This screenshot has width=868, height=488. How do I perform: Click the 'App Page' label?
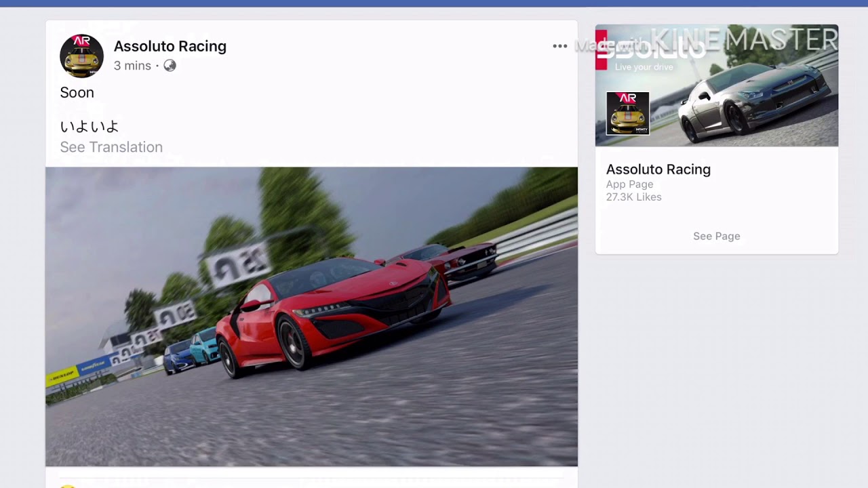(x=630, y=184)
